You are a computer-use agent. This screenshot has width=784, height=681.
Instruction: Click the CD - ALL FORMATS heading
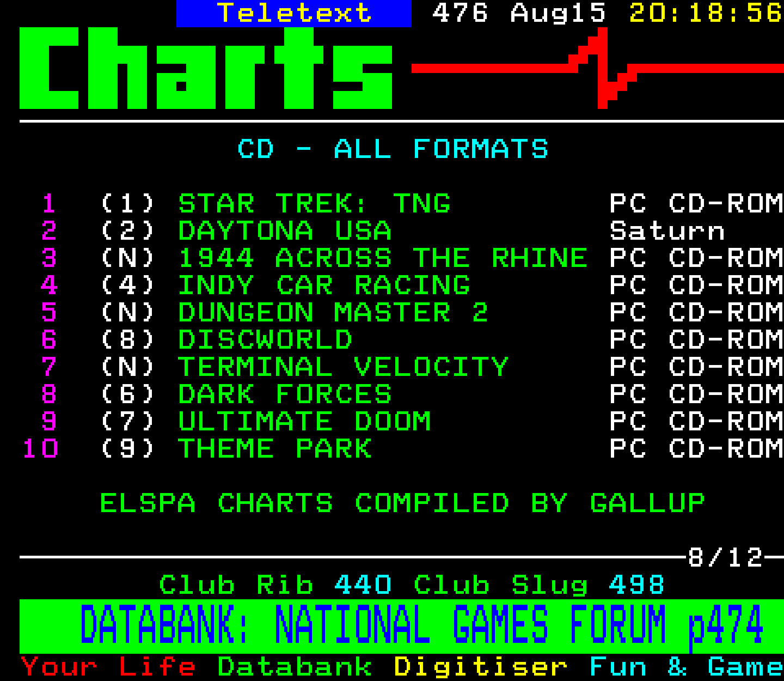[393, 149]
